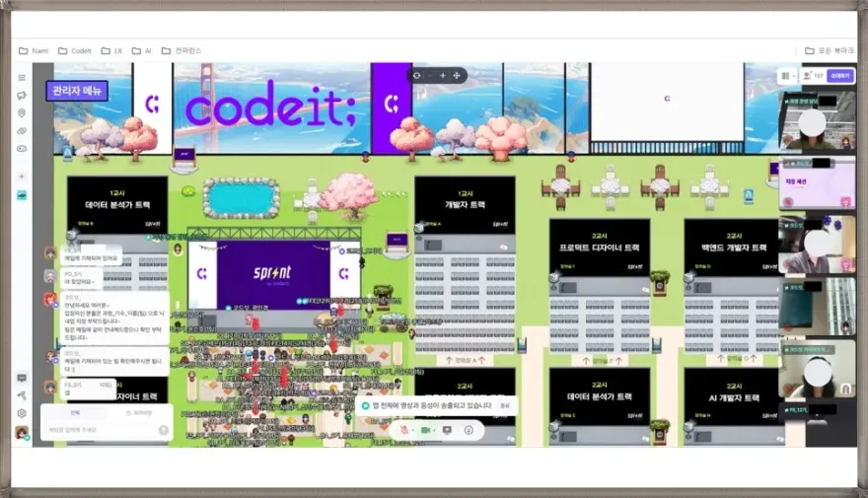Open settings gear in left sidebar
Viewport: 868px width, 498px height.
(22, 413)
